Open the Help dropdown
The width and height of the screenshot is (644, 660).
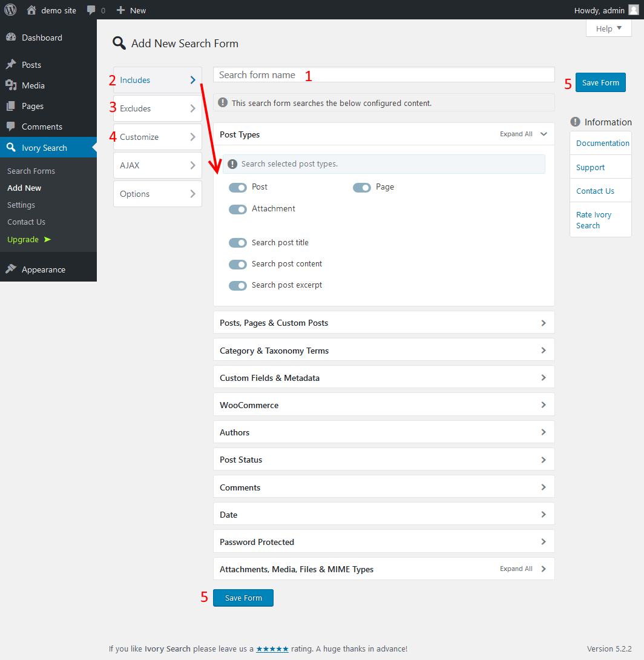608,28
